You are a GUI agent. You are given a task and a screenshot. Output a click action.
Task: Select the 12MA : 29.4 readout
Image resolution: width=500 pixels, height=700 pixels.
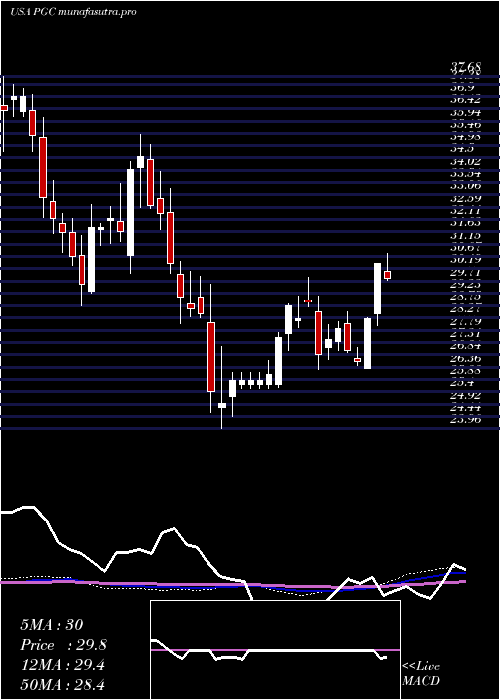point(62,665)
